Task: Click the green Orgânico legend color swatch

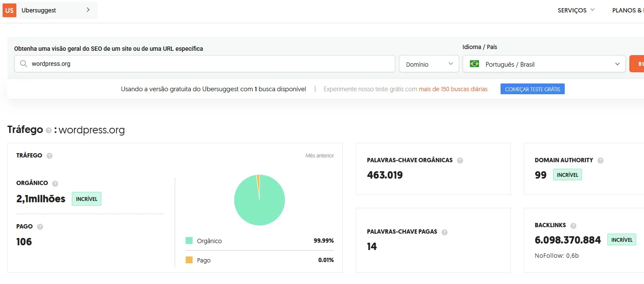Action: (x=189, y=241)
